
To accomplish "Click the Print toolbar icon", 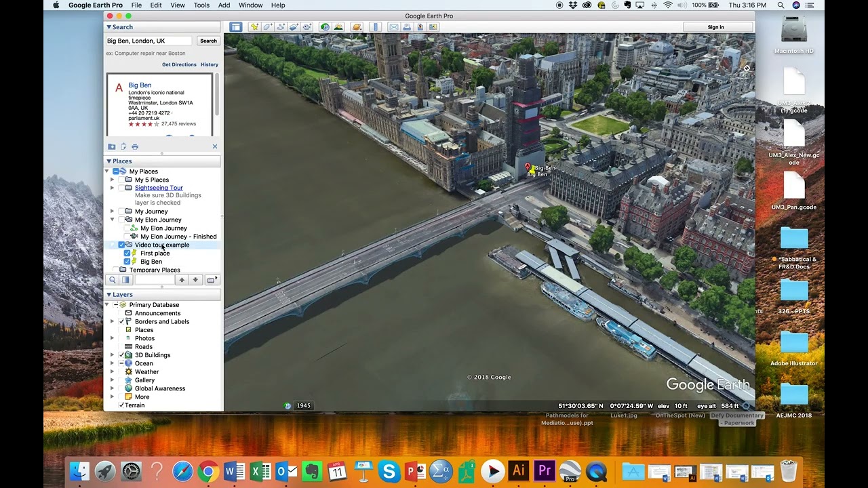I will coord(407,27).
